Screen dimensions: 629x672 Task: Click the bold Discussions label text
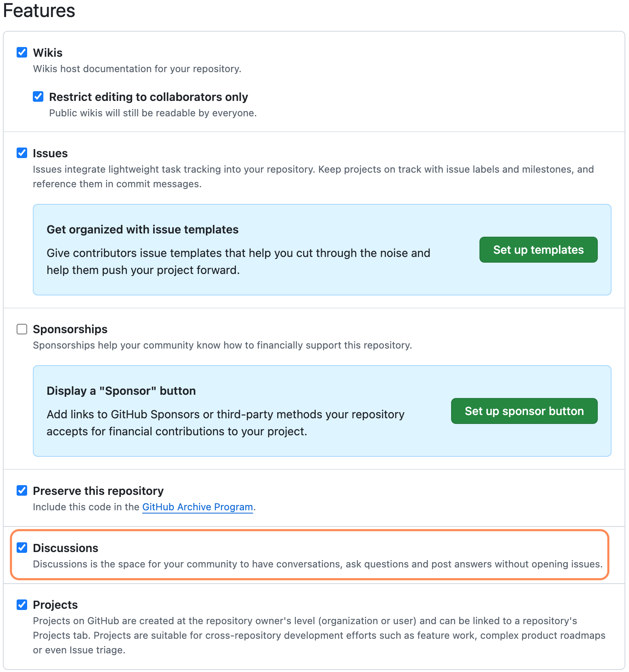66,548
